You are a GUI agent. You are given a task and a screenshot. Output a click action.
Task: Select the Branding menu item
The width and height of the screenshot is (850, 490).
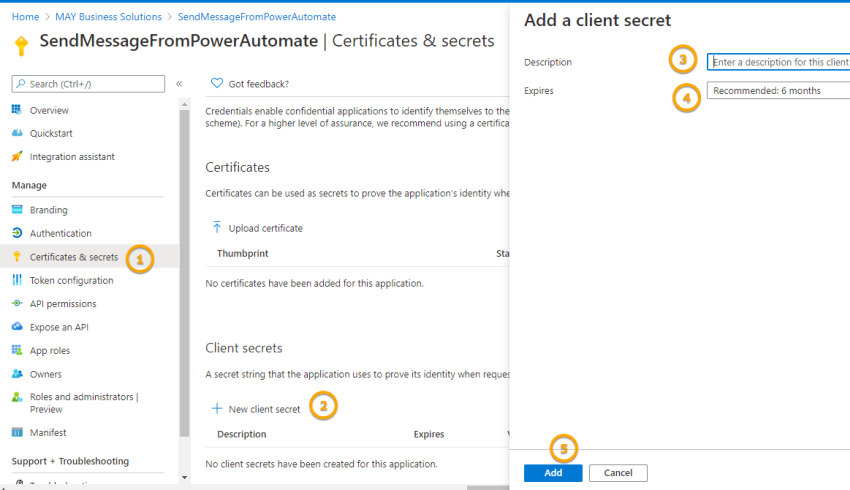[x=48, y=210]
